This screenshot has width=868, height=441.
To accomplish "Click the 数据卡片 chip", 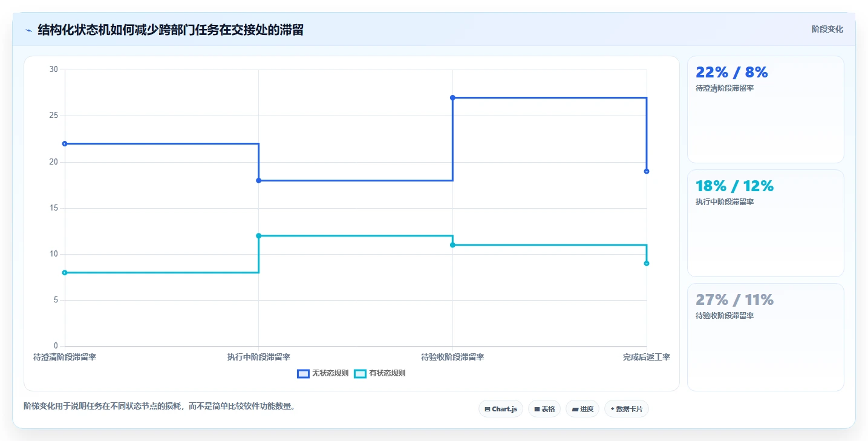I will tap(627, 409).
